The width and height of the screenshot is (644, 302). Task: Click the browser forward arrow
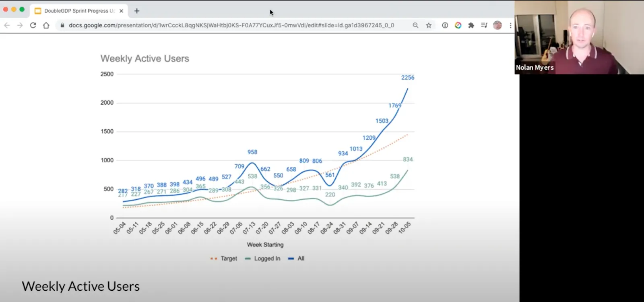coord(20,25)
